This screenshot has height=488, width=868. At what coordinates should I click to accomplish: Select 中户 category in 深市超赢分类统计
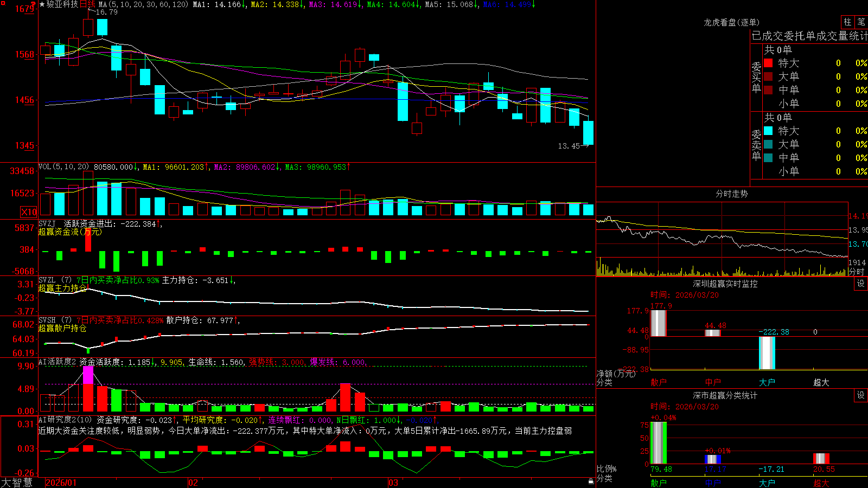713,483
